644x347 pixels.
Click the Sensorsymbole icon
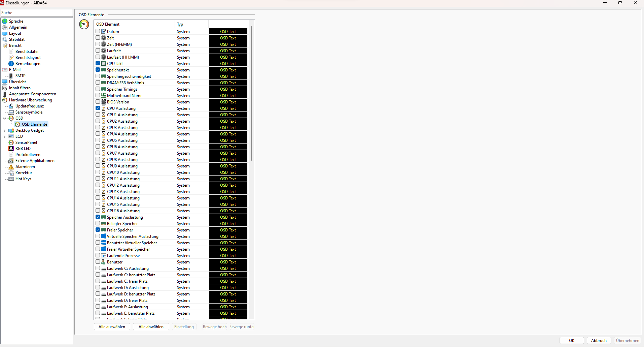(x=11, y=112)
